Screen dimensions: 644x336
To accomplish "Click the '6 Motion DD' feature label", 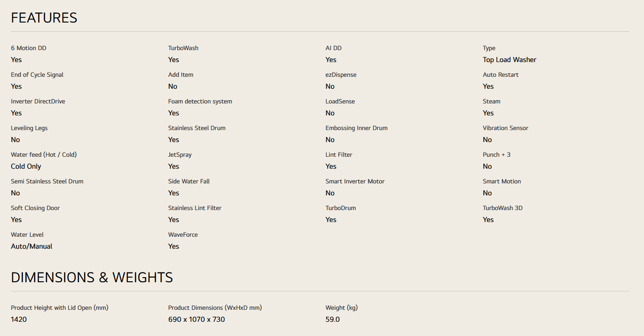I will [x=29, y=48].
